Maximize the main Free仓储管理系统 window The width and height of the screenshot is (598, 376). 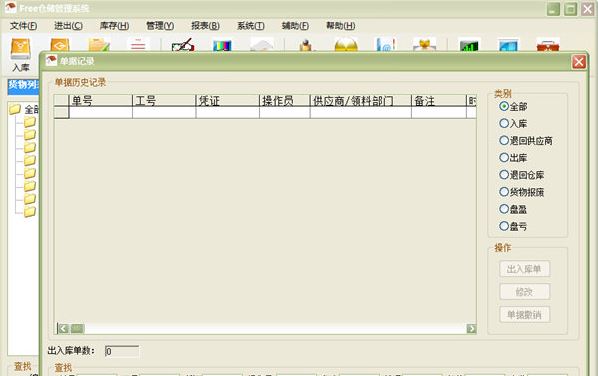point(571,9)
